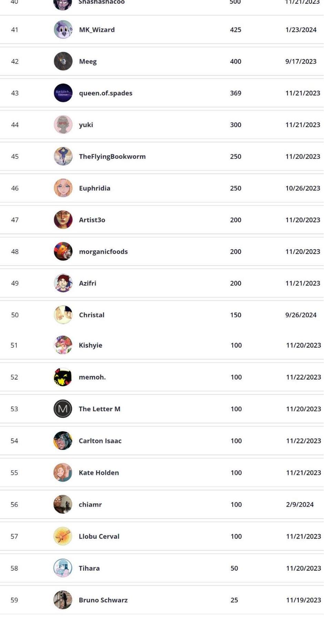Viewport: 324px width, 644px height.
Task: Click the Azifri username
Action: [x=88, y=283]
